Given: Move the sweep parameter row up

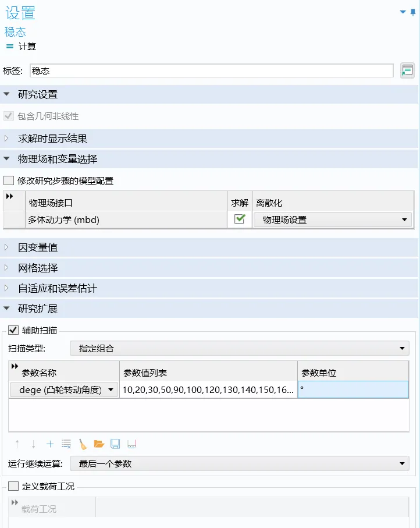Looking at the screenshot, I should coord(17,444).
